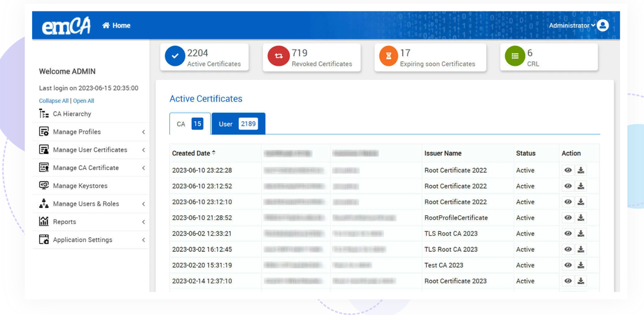Open the 6 CRL card

pos(549,57)
